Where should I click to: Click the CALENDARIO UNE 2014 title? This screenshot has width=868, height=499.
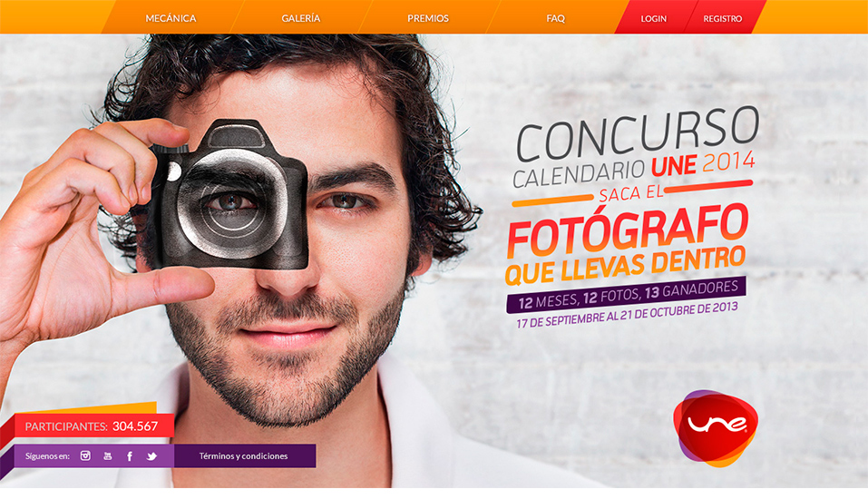634,169
